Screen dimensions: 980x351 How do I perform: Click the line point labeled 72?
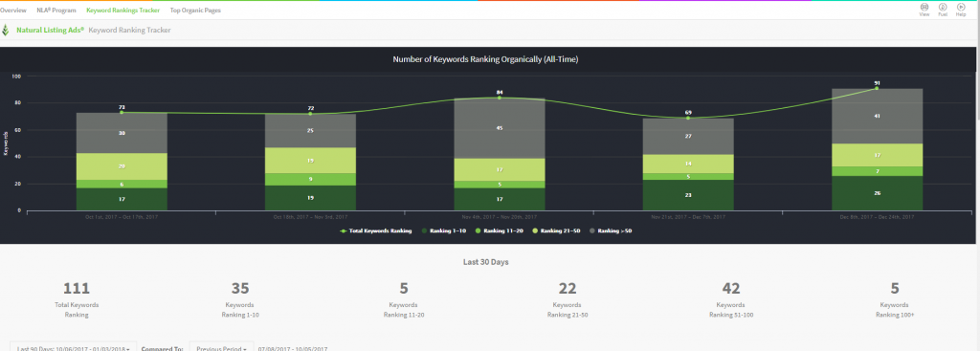(311, 114)
